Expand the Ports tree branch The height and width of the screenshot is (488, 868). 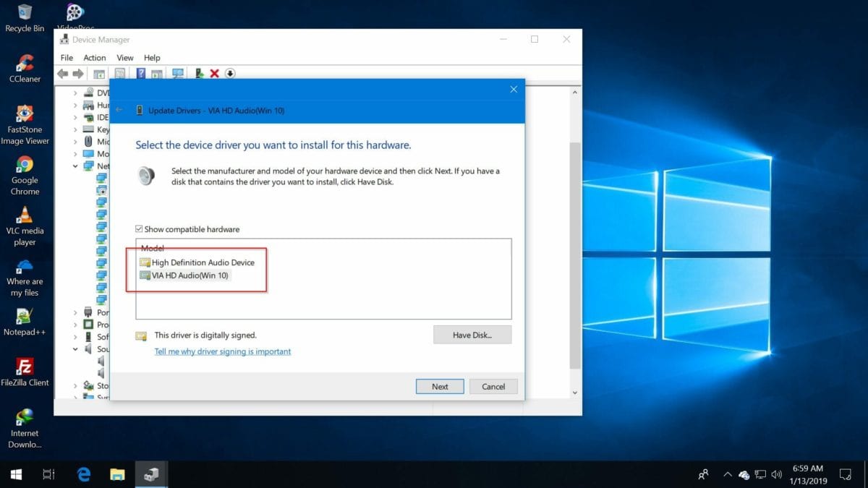click(75, 312)
